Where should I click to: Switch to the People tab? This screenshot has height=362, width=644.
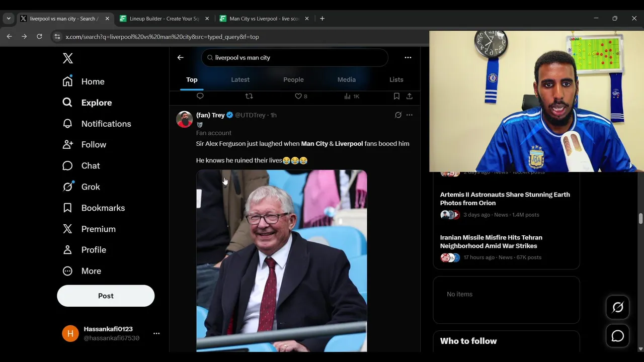click(293, 79)
